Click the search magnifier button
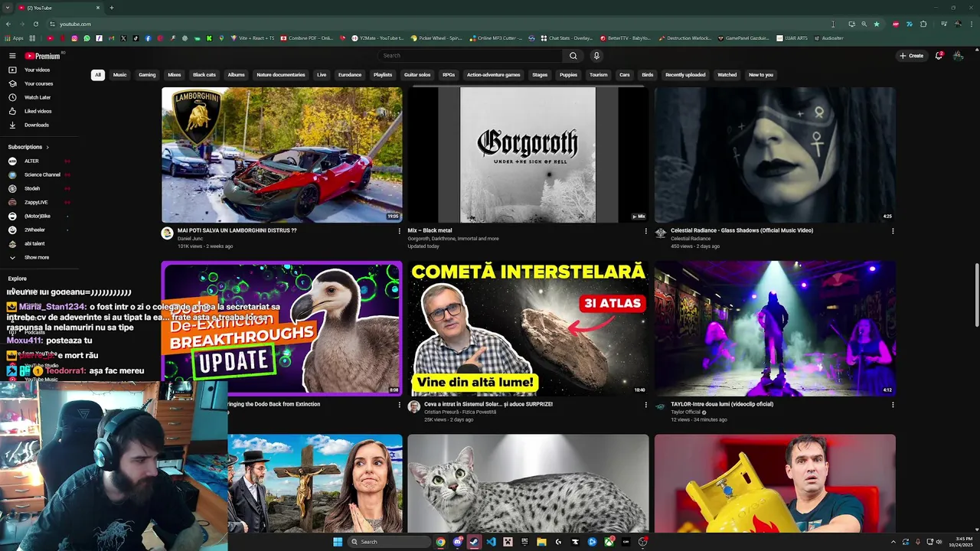 pyautogui.click(x=573, y=56)
